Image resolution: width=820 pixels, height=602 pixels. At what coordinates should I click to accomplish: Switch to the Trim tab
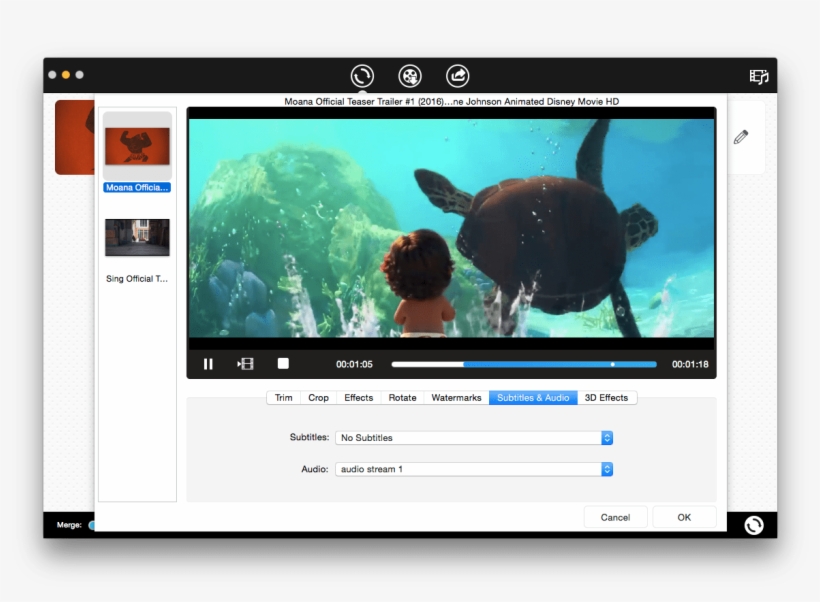coord(283,397)
